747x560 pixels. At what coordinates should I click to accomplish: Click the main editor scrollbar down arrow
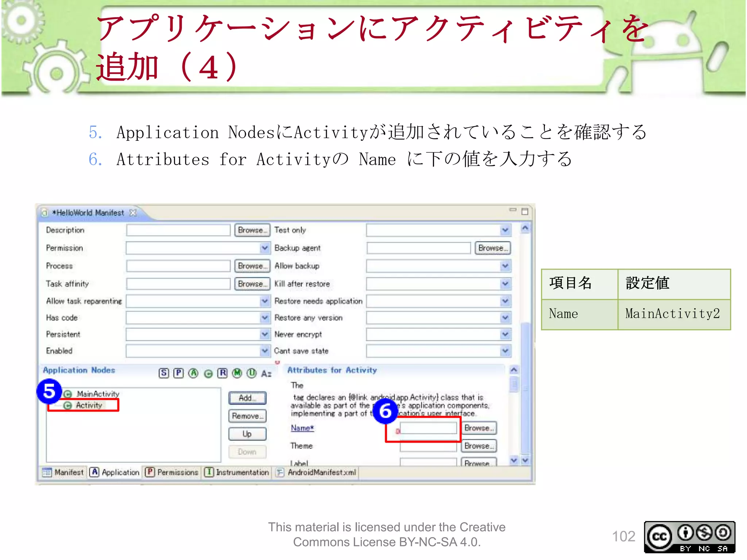pos(525,460)
